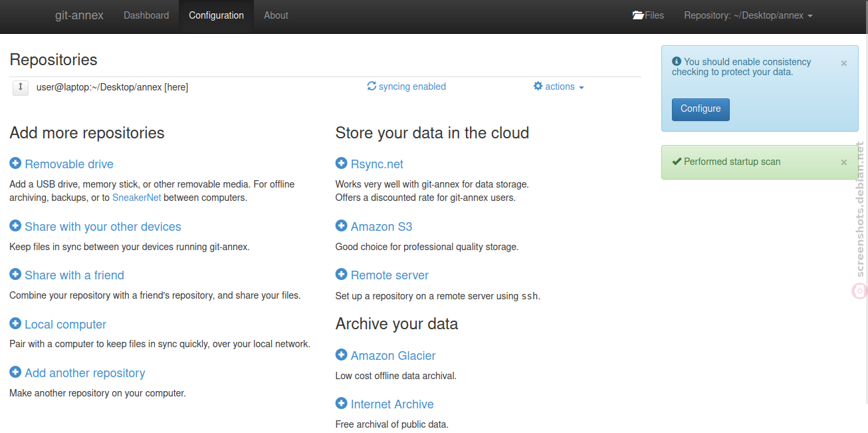Screen dimensions: 868x433
Task: Click the plus icon beside Share with a friend
Action: pos(15,275)
